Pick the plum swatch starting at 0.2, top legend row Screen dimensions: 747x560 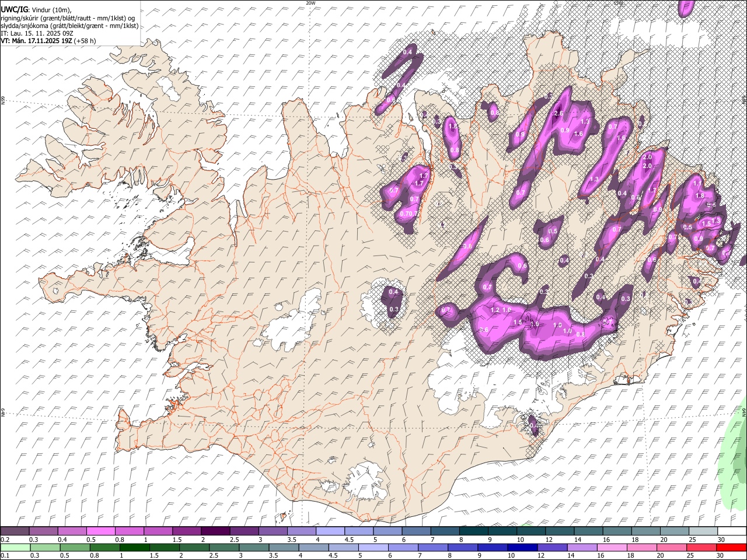tap(15, 531)
